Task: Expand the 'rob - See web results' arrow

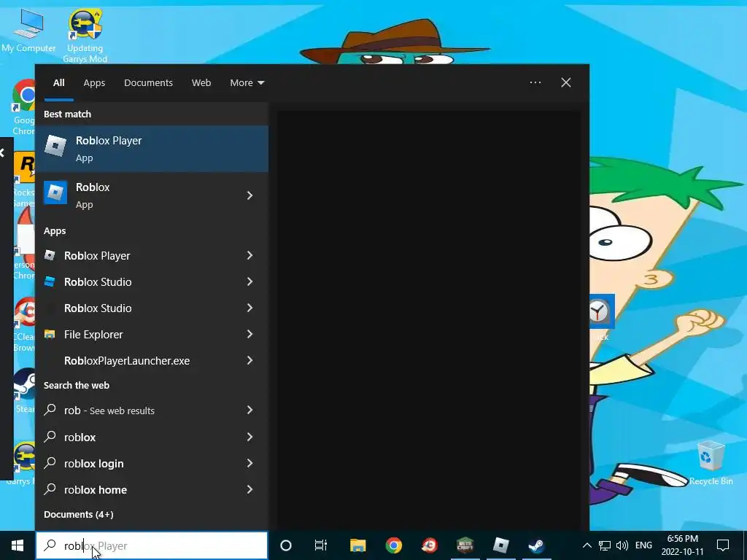Action: point(249,410)
